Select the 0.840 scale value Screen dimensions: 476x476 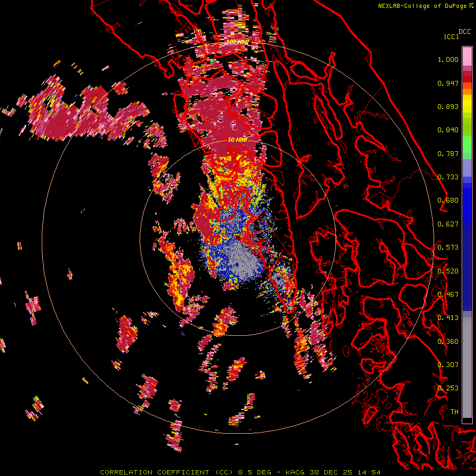[x=448, y=130]
